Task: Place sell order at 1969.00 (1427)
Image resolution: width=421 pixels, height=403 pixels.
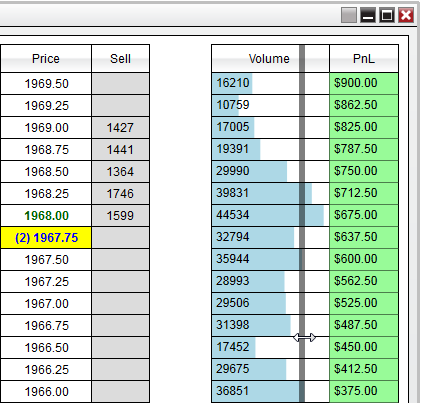Action: click(120, 128)
